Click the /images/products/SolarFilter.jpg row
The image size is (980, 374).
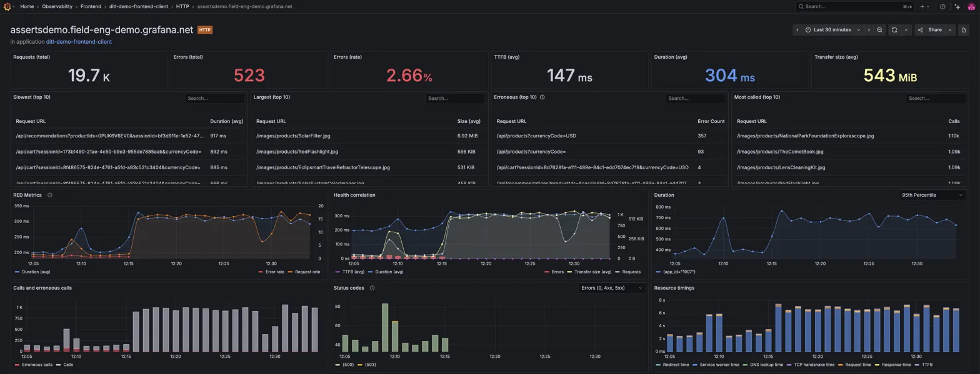click(368, 135)
